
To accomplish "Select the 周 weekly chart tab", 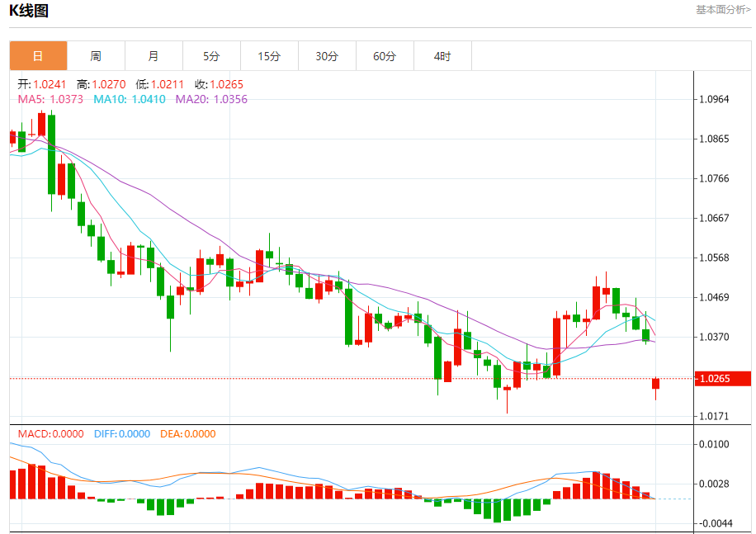I will (x=96, y=56).
